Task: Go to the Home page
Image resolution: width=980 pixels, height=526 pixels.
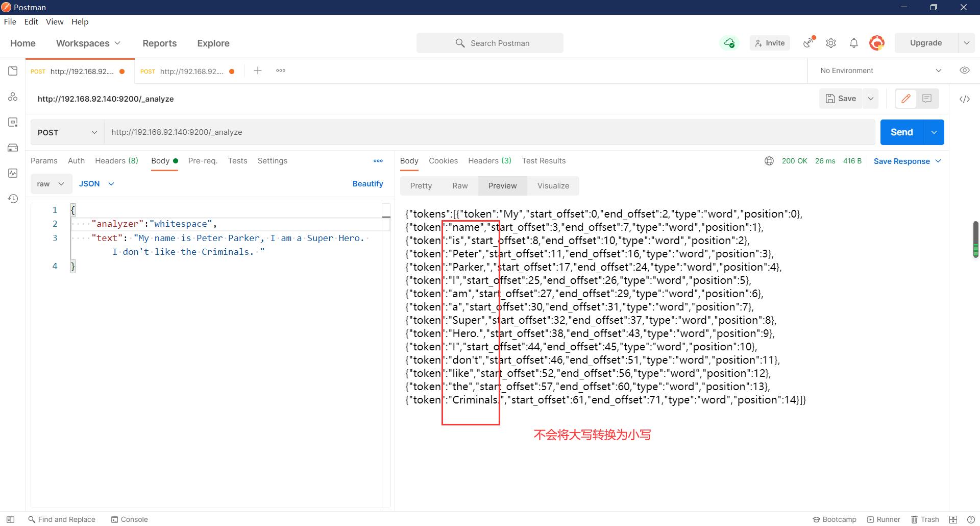Action: tap(23, 43)
